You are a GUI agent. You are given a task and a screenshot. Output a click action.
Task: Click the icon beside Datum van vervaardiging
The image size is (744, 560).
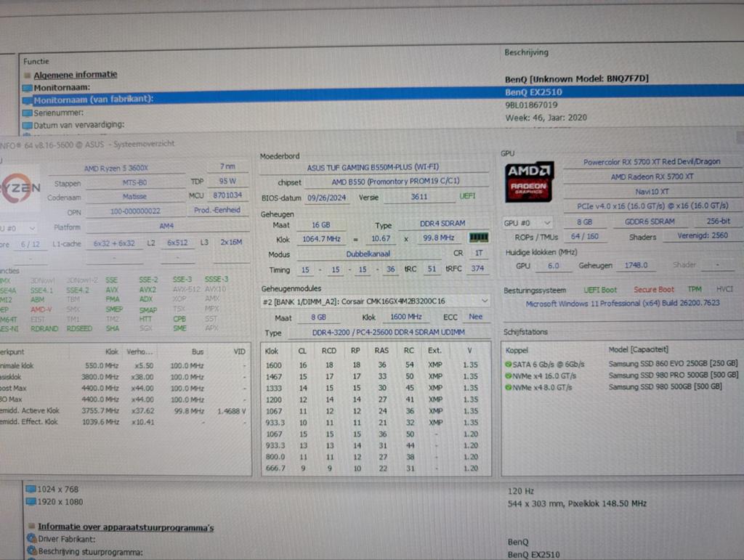(x=27, y=126)
